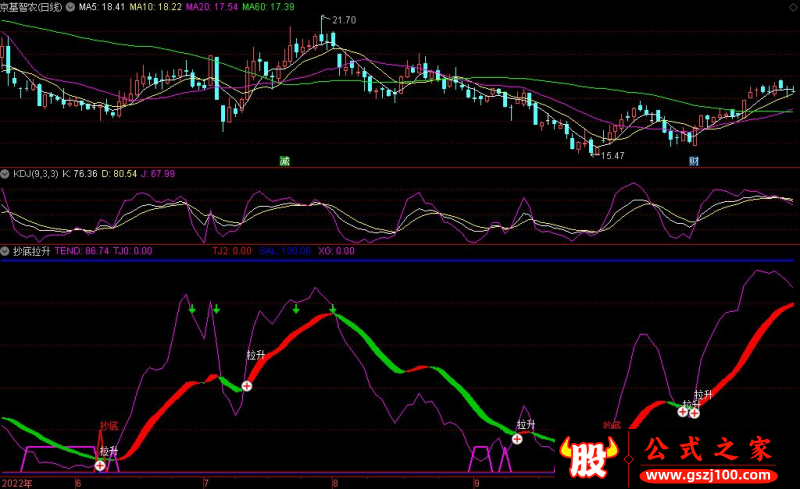800x489 pixels.
Task: Click the plus signal circle near June
Action: coord(100,465)
